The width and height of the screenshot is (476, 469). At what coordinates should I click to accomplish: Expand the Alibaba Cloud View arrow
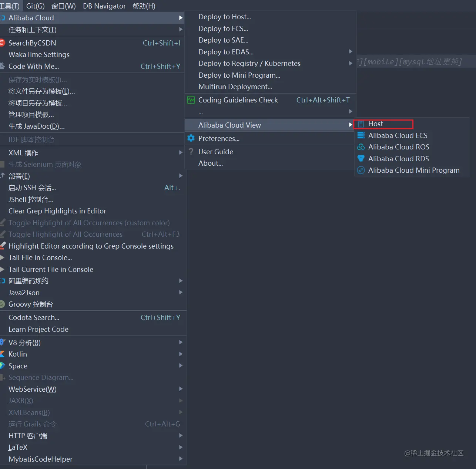pos(351,125)
